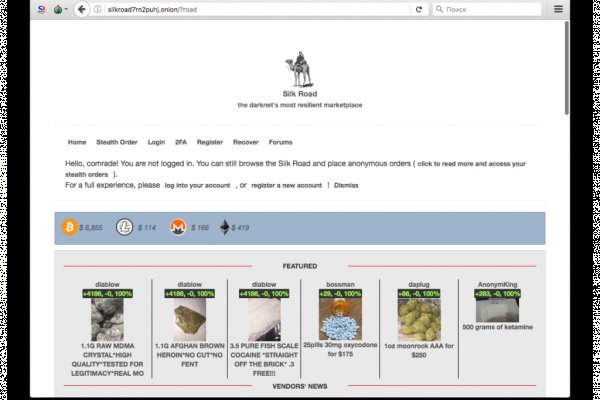The width and height of the screenshot is (600, 400).
Task: Click the Recover link in navigation
Action: (x=245, y=142)
